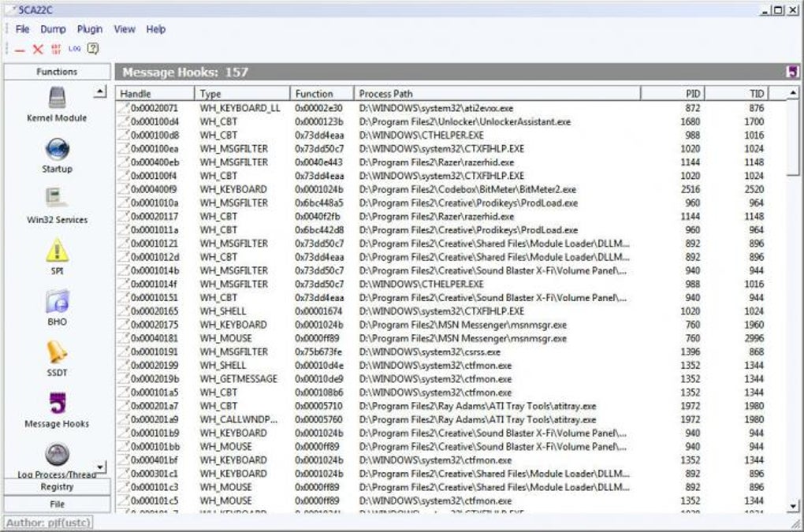Image resolution: width=804 pixels, height=532 pixels.
Task: Open the SSDT bell icon
Action: [57, 352]
